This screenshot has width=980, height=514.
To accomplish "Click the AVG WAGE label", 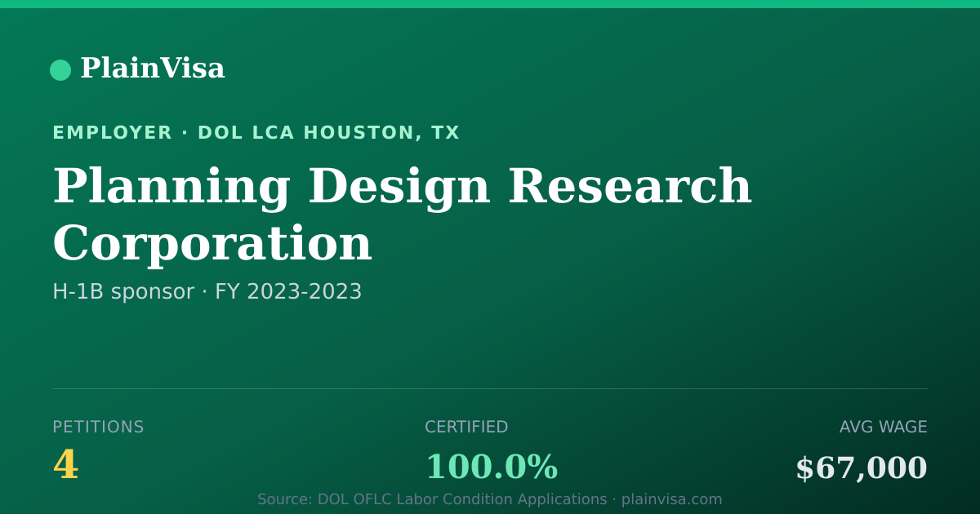I will (x=883, y=428).
